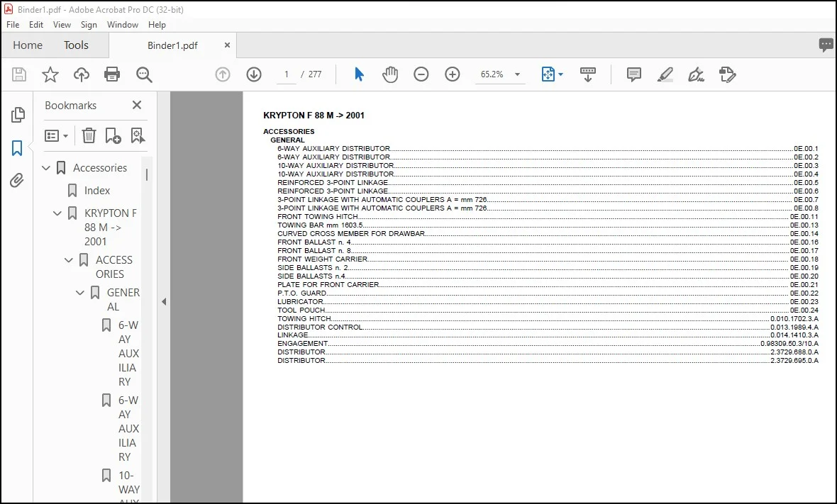The width and height of the screenshot is (837, 504).
Task: Activate the Hand pan tool
Action: [x=389, y=74]
